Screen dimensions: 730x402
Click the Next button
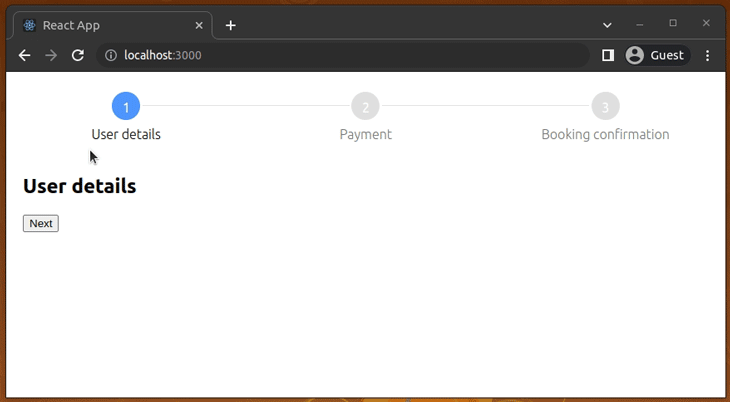(x=41, y=224)
